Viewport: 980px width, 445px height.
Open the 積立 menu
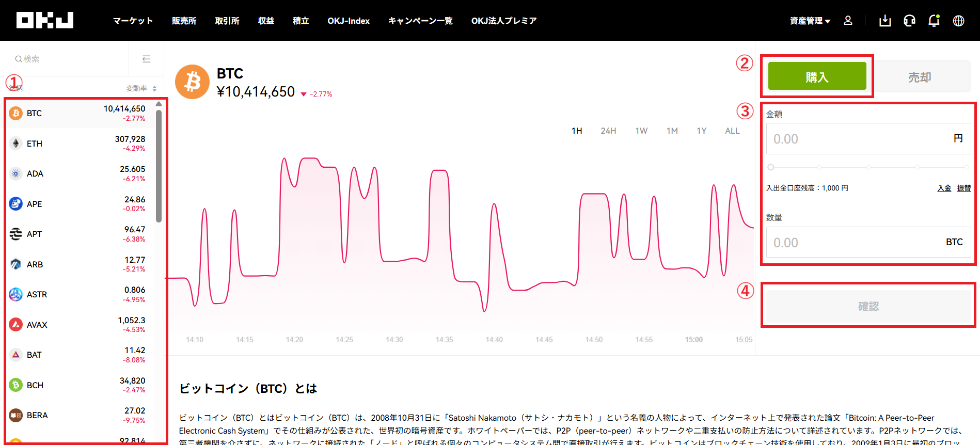pyautogui.click(x=301, y=21)
